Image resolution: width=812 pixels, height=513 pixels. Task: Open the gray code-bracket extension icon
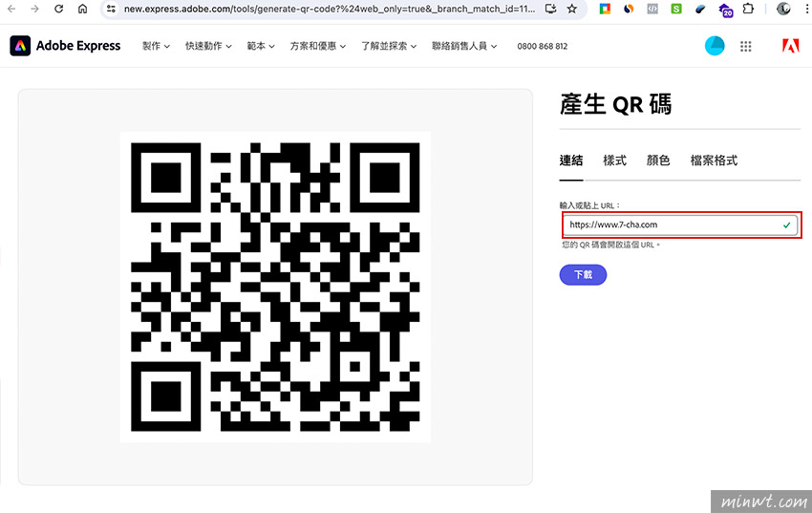point(652,9)
